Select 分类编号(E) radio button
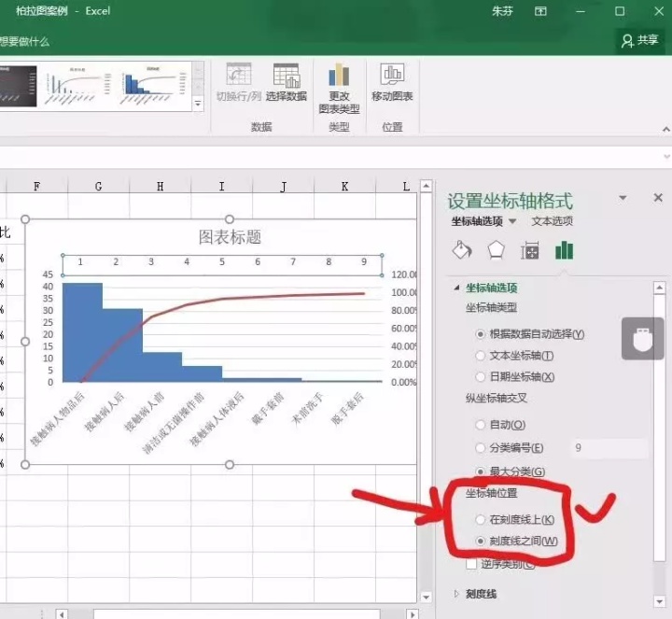 (481, 448)
